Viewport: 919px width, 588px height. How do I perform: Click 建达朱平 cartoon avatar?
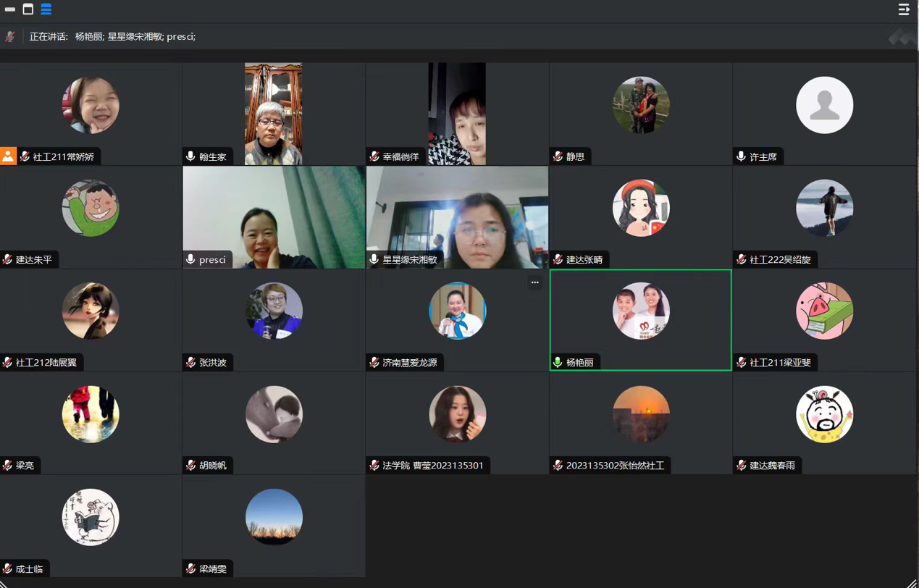[x=91, y=208]
